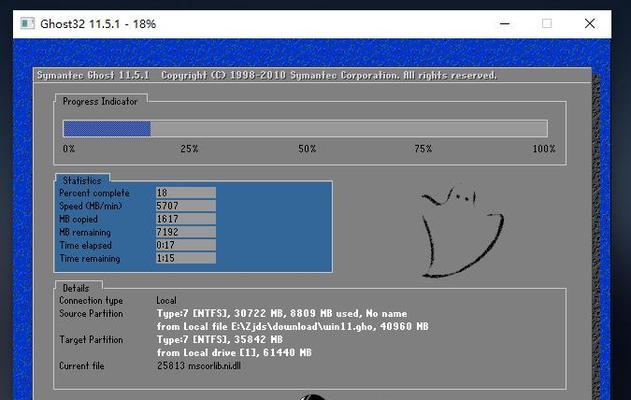Click the Time remaining value 1:15

click(x=186, y=258)
